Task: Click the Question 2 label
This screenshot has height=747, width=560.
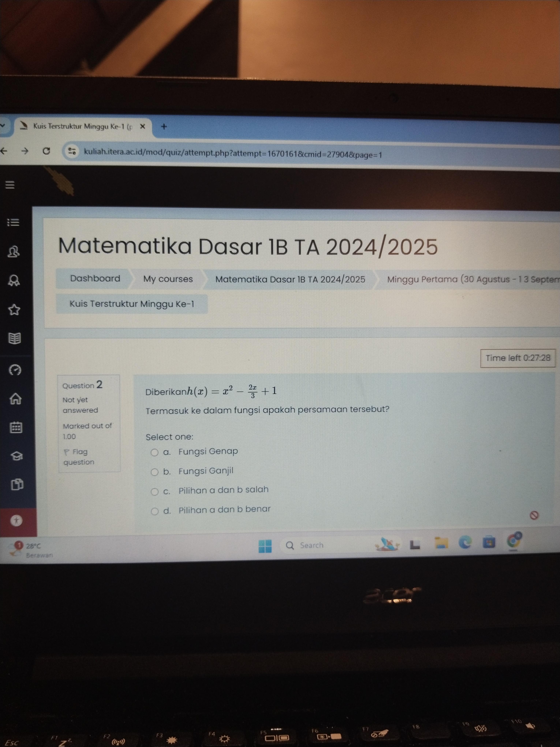Action: pos(82,385)
